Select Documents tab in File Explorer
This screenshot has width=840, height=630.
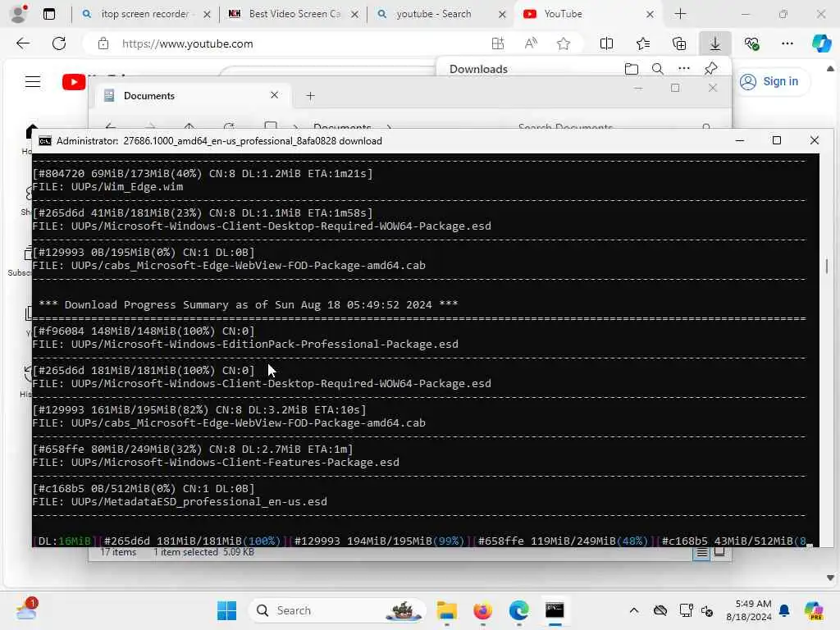(x=192, y=95)
